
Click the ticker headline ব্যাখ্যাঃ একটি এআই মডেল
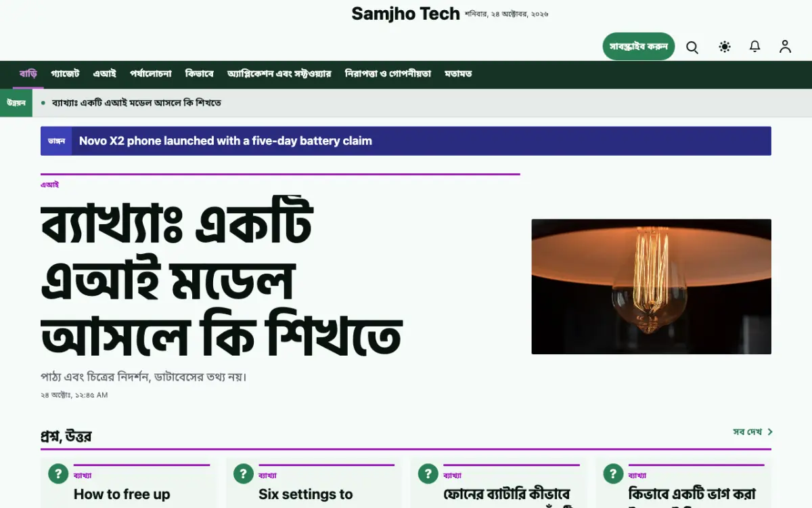[x=137, y=103]
